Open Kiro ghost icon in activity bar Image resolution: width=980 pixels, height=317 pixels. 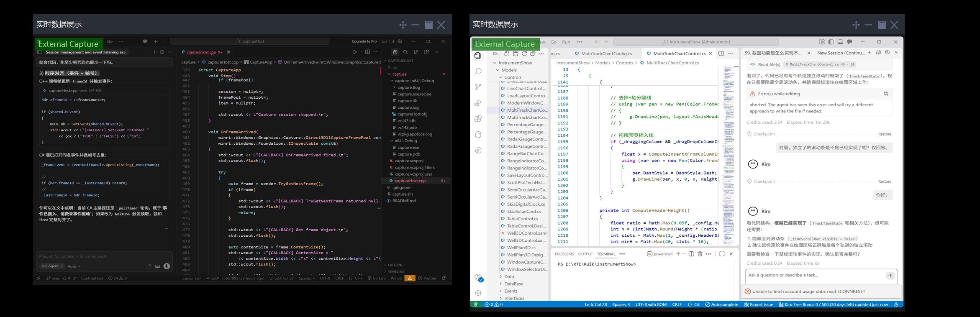click(x=478, y=135)
